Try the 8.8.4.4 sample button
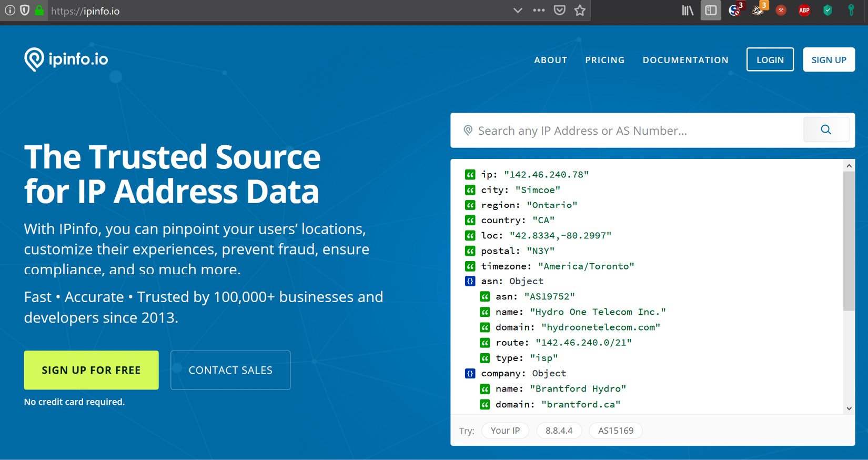868x460 pixels. (559, 431)
